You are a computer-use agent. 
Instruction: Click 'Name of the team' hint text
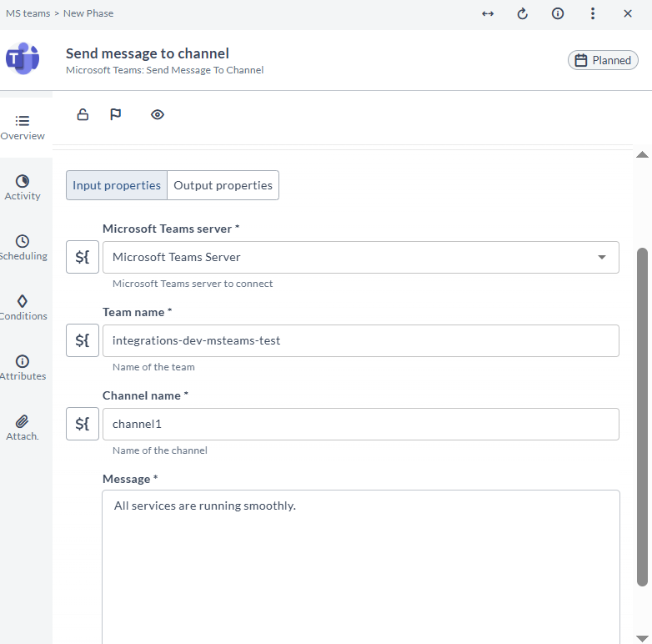click(153, 367)
